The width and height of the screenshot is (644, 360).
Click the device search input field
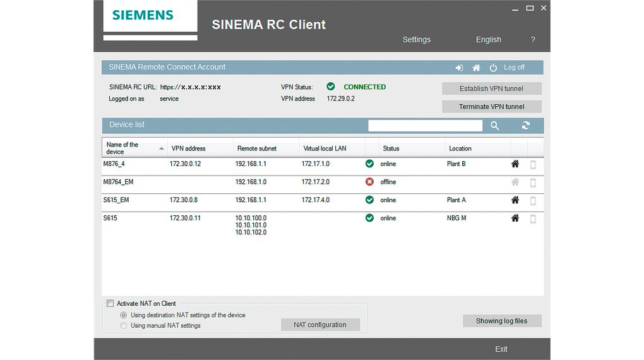click(x=425, y=125)
